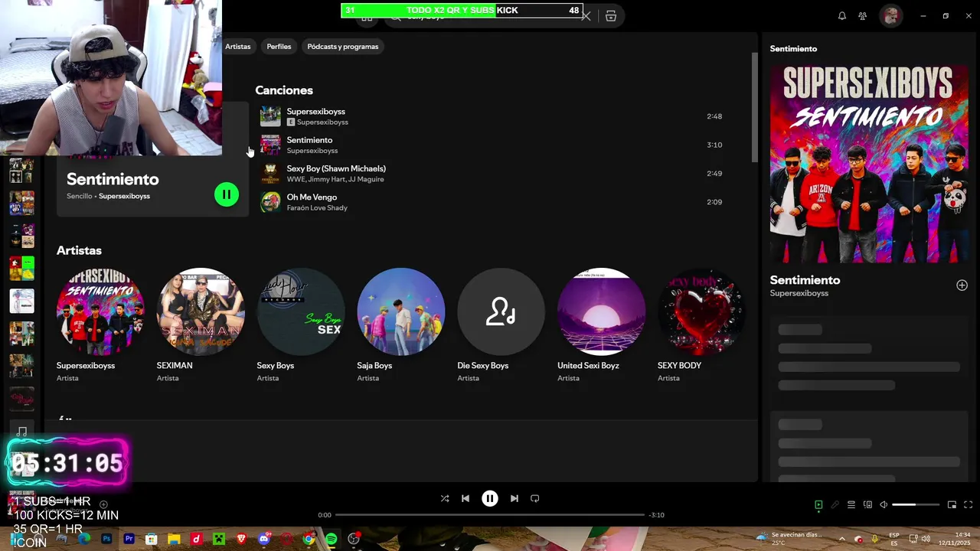The width and height of the screenshot is (980, 551).
Task: Clear the search field with the X
Action: pos(586,16)
